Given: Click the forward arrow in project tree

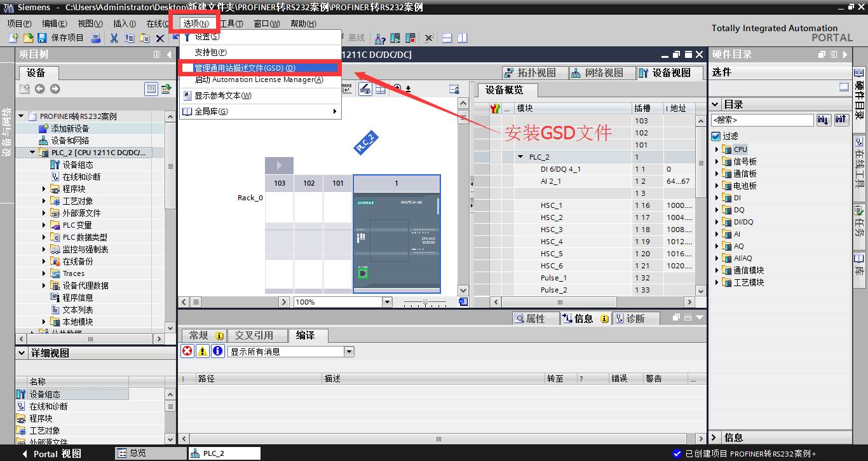Looking at the screenshot, I should coord(55,89).
